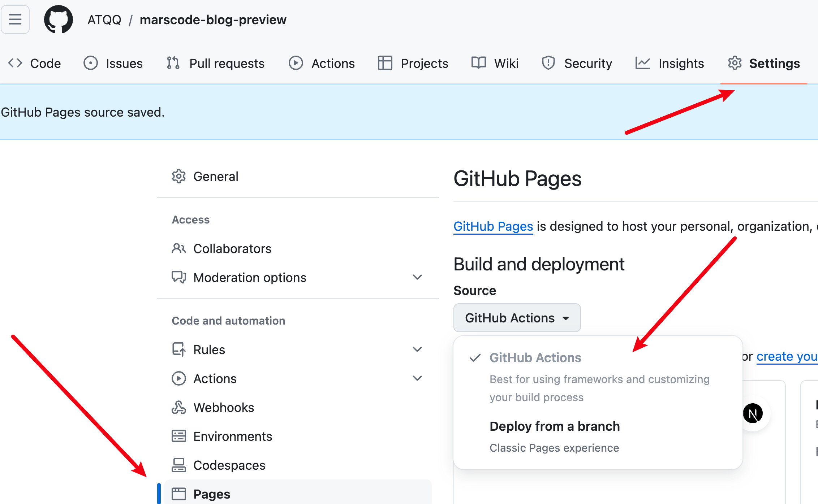Click the Pages browser-window icon
The image size is (818, 504).
tap(179, 494)
